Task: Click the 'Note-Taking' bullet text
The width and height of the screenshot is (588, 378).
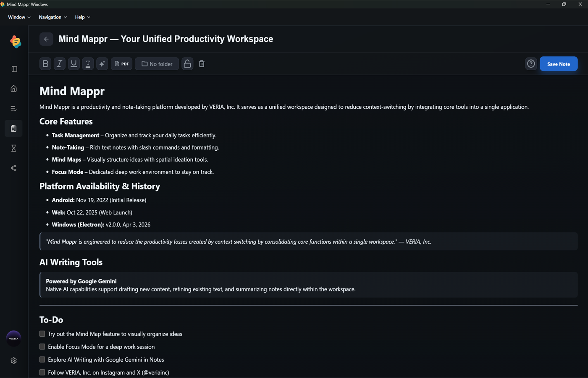Action: tap(68, 147)
